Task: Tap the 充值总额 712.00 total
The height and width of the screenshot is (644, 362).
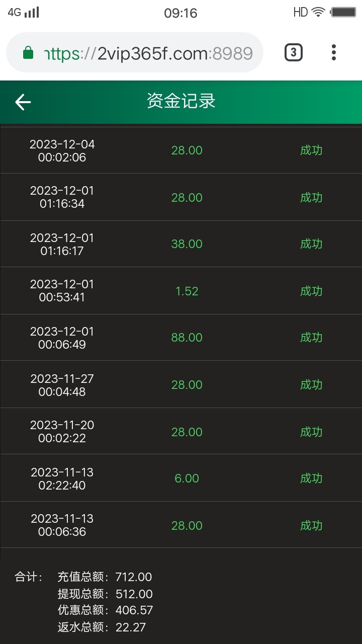Action: 105,577
